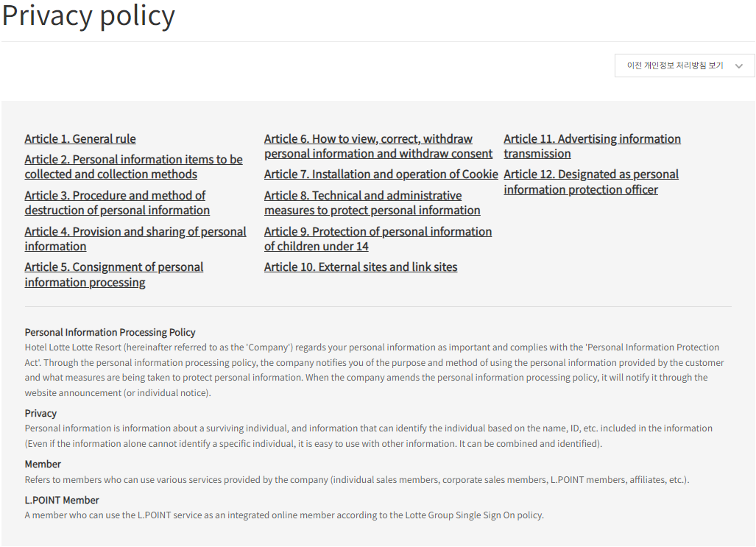Jump to Article 1. General rule

pyautogui.click(x=80, y=139)
